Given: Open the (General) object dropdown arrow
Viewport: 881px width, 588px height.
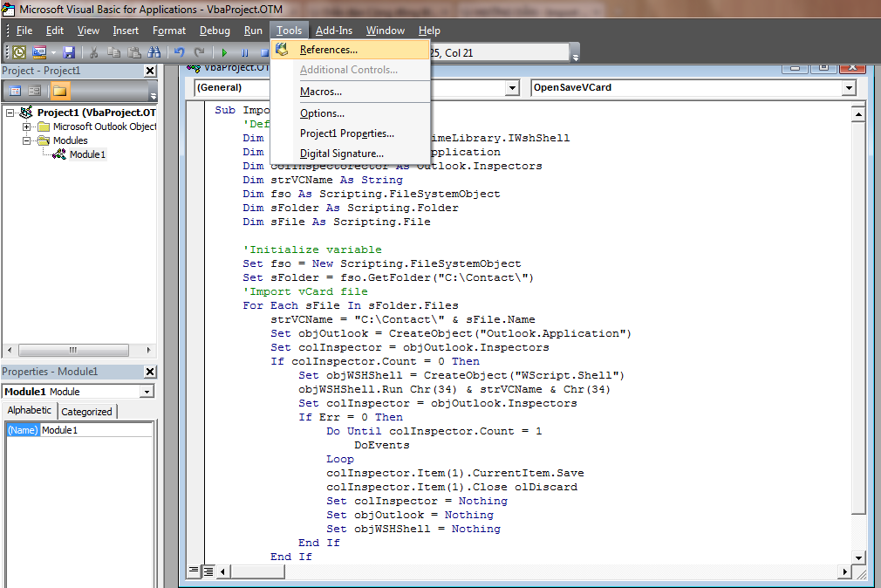Looking at the screenshot, I should 512,88.
